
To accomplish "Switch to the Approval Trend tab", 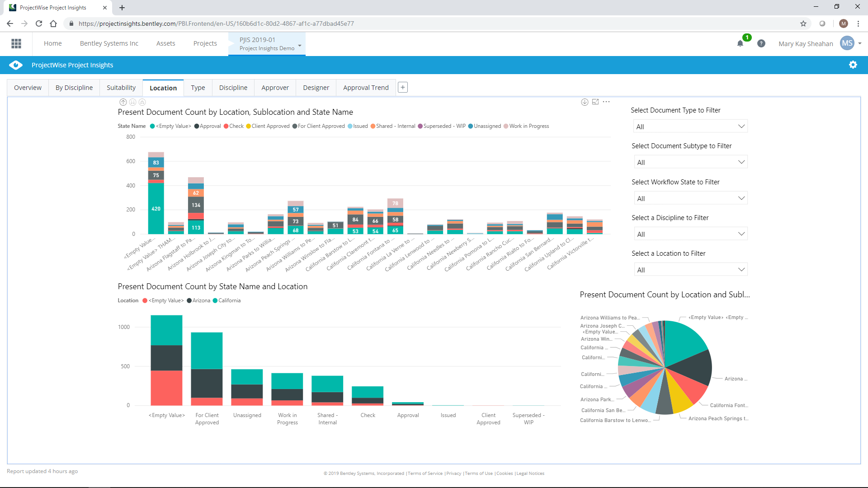I will [x=366, y=88].
